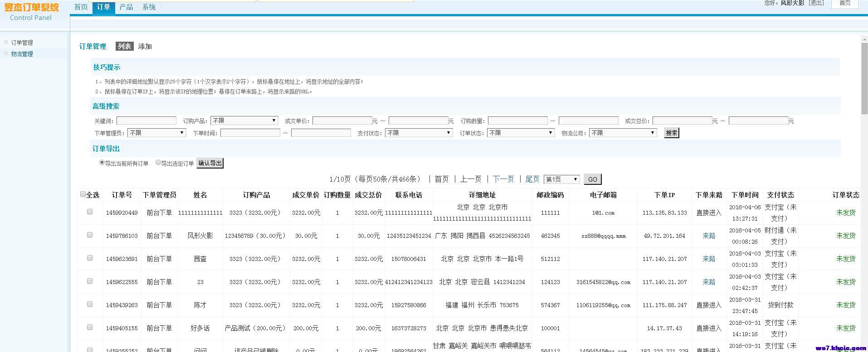Open 订单管理 in the sidebar
Screen dimensions: 868x352
point(22,43)
